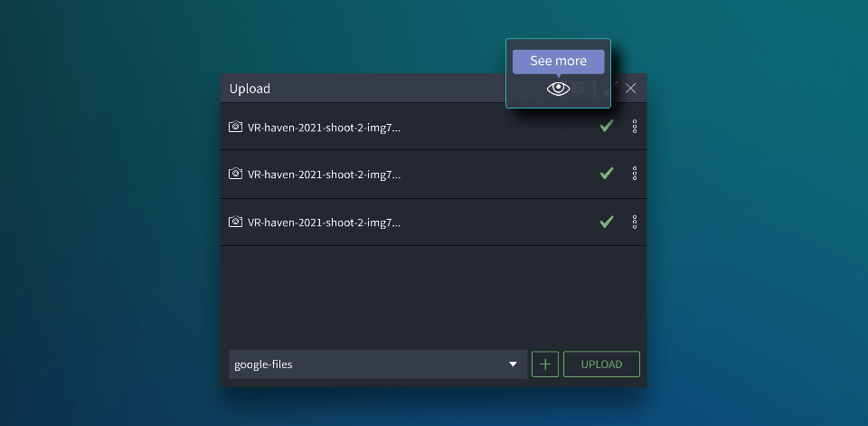This screenshot has width=868, height=426.
Task: Open the dimmed settings gear in Upload header
Action: point(578,88)
